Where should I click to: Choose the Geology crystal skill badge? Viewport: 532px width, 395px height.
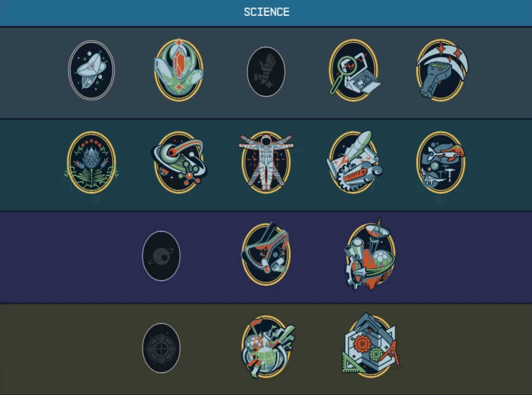click(178, 70)
